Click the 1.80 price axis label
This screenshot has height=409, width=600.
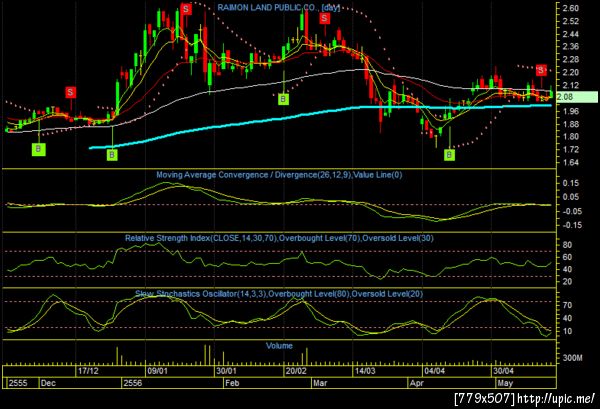pos(570,137)
